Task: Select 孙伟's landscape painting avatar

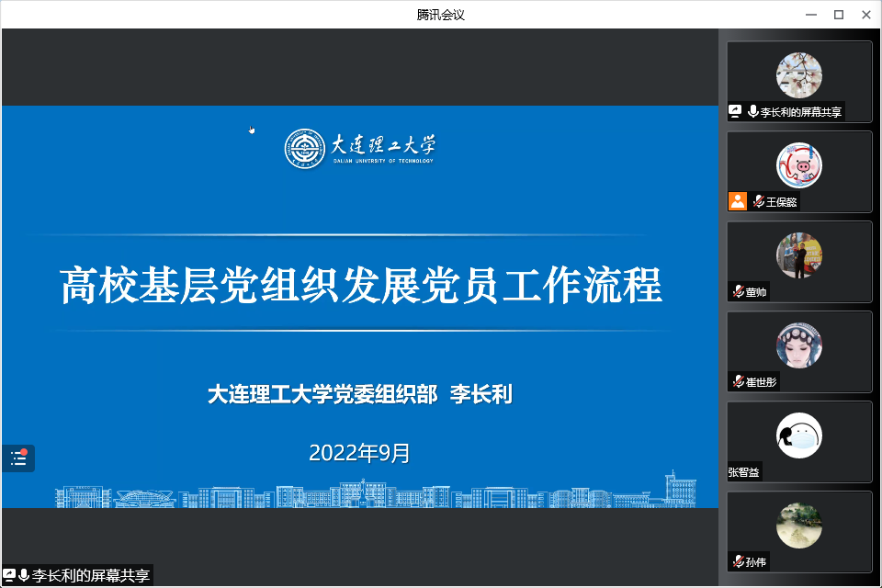Action: pyautogui.click(x=798, y=526)
